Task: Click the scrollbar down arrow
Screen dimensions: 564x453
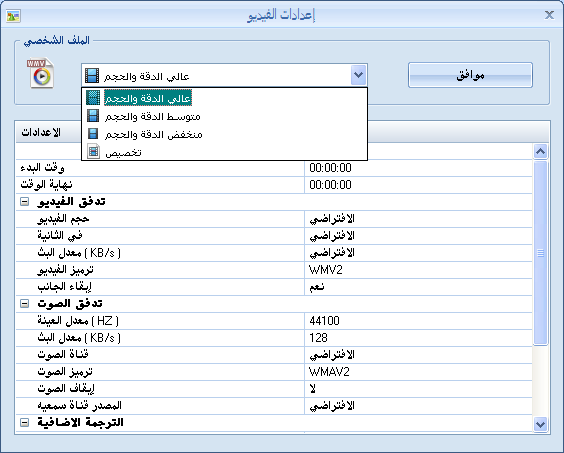Action: tap(540, 425)
